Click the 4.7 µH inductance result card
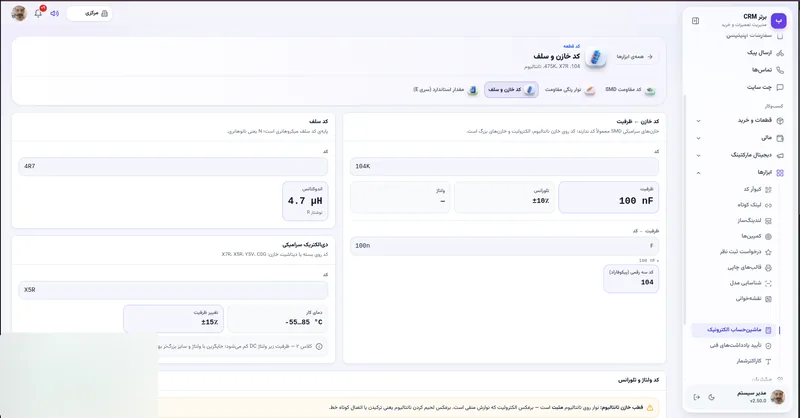The width and height of the screenshot is (800, 418). tap(305, 202)
